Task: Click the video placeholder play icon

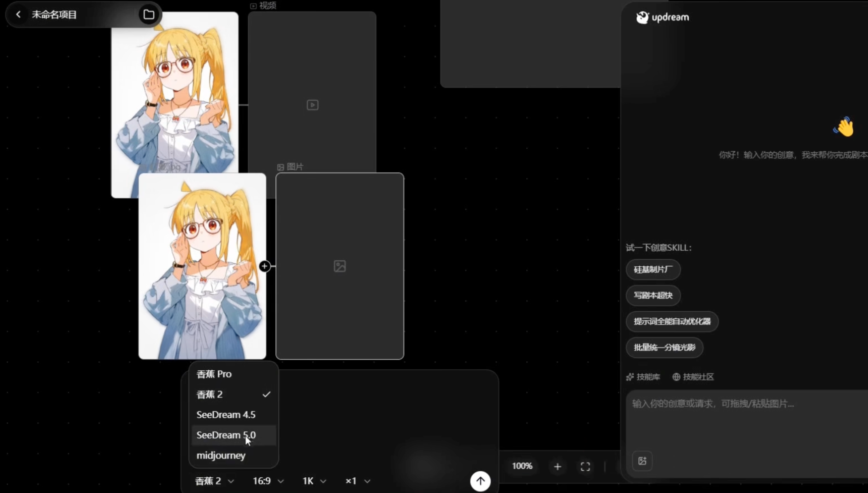Action: click(x=312, y=105)
